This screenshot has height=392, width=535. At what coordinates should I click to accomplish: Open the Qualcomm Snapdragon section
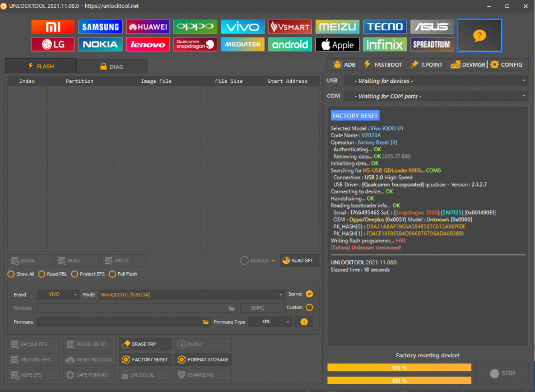(x=195, y=44)
